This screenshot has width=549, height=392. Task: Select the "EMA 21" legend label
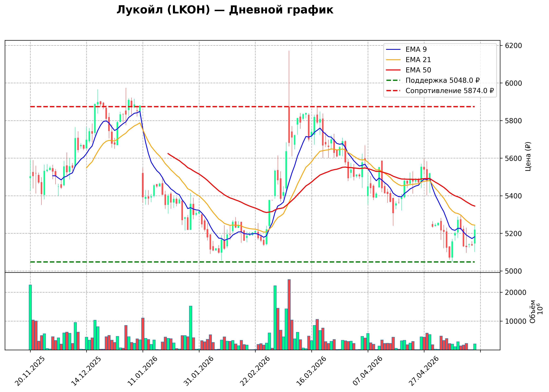click(418, 60)
